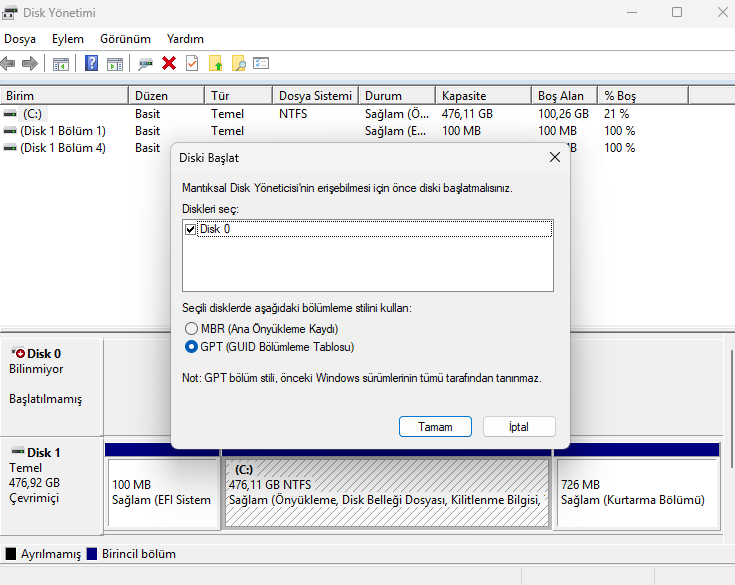Sort by the Boş Alan column header
The image size is (735, 585).
(564, 96)
